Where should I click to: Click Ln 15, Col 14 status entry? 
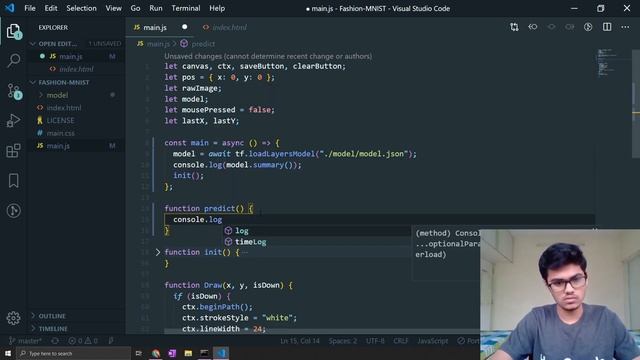[300, 341]
